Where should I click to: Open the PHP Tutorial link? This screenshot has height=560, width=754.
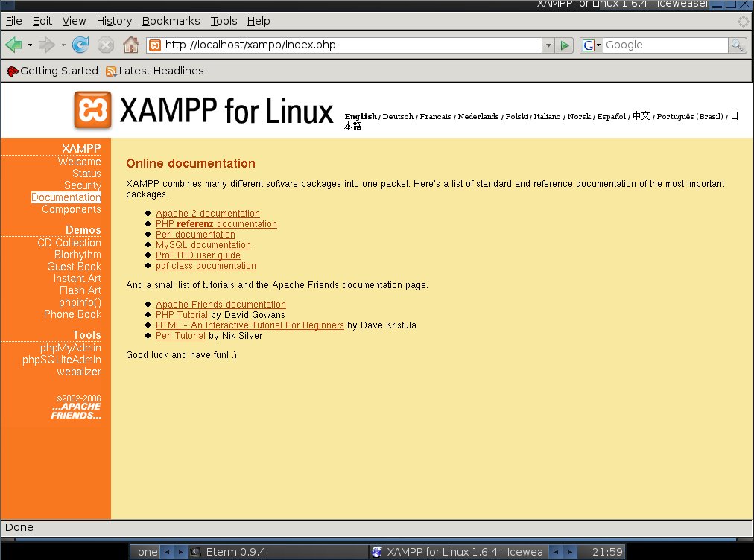pyautogui.click(x=182, y=315)
